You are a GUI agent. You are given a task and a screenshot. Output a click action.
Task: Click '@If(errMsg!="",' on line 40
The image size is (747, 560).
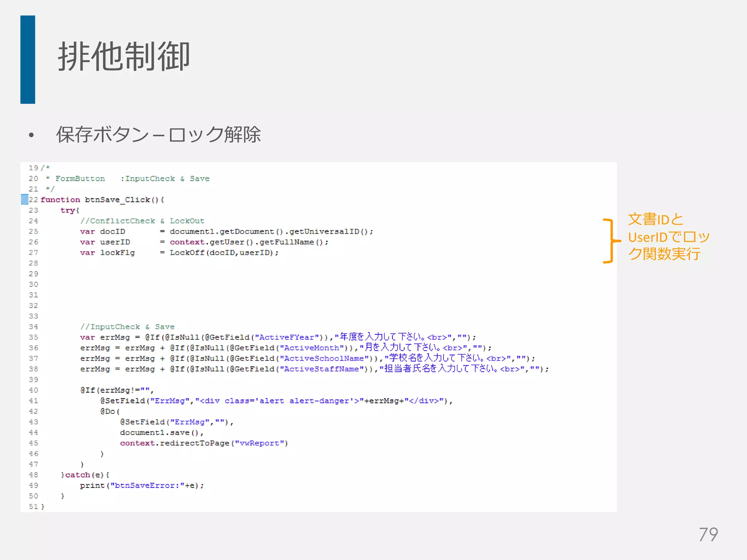coord(117,390)
